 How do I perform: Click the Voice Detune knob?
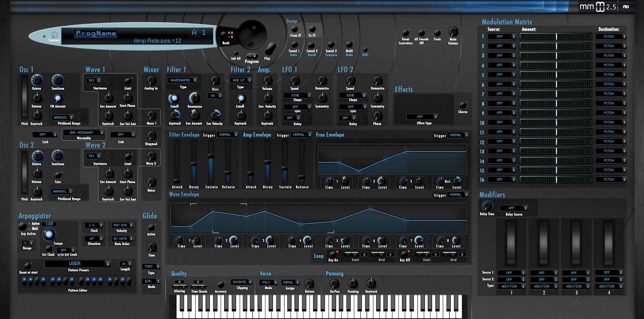coord(309,284)
